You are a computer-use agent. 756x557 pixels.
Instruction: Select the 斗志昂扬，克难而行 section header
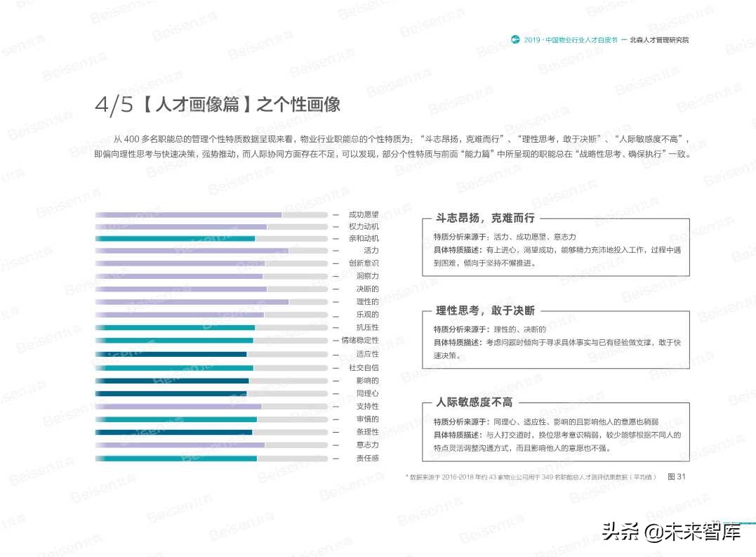point(486,218)
